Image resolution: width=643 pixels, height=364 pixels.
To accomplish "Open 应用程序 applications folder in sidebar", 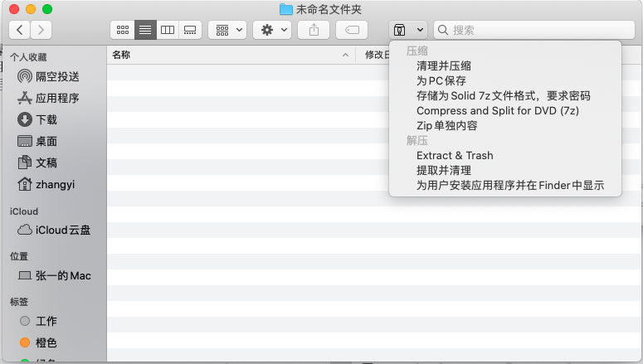I will click(57, 98).
